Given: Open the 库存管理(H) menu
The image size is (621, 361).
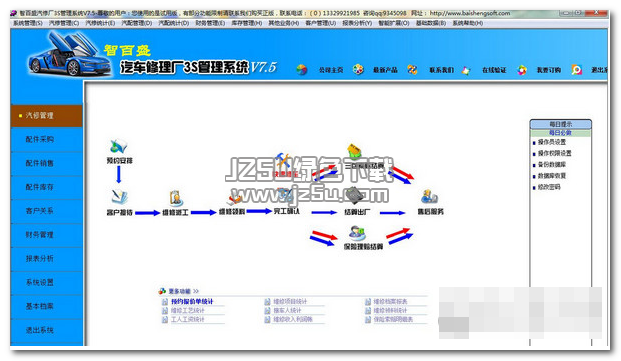Looking at the screenshot, I should pyautogui.click(x=247, y=23).
